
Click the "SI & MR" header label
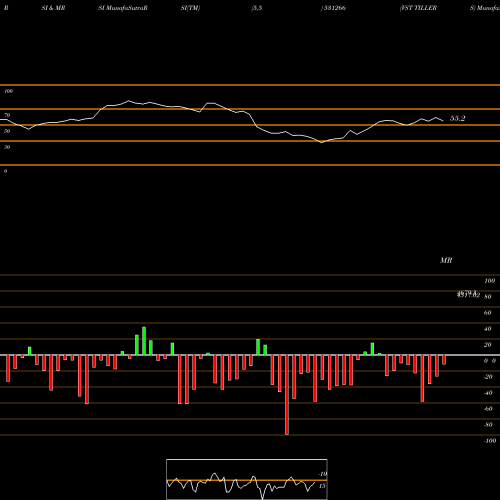pyautogui.click(x=53, y=8)
